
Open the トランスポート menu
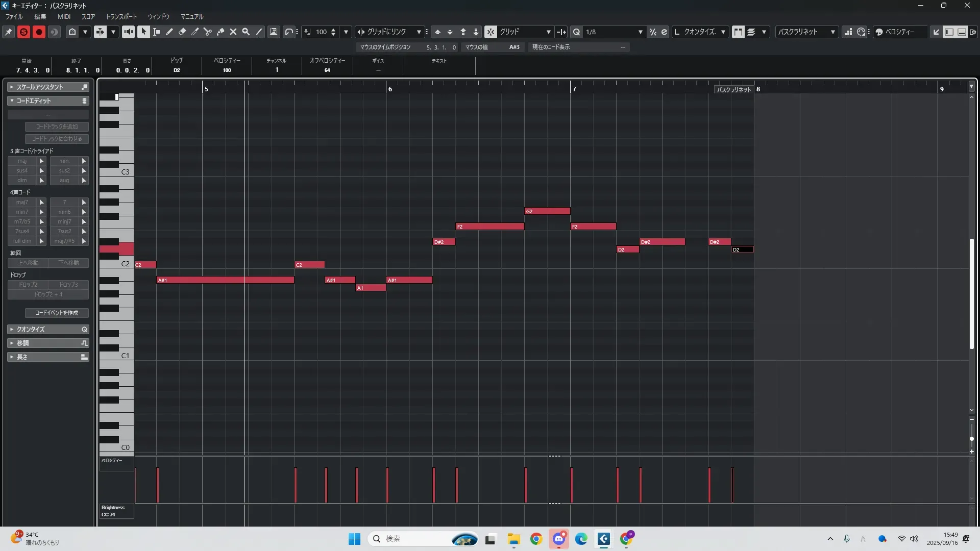click(121, 16)
